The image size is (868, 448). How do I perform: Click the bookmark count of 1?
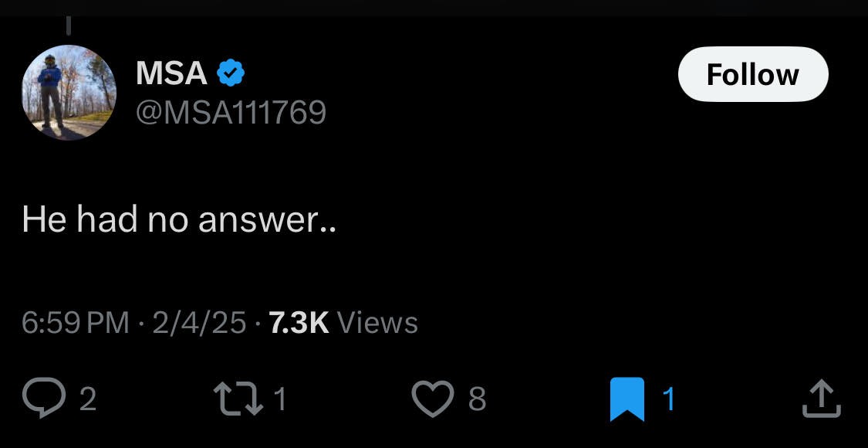pyautogui.click(x=669, y=399)
